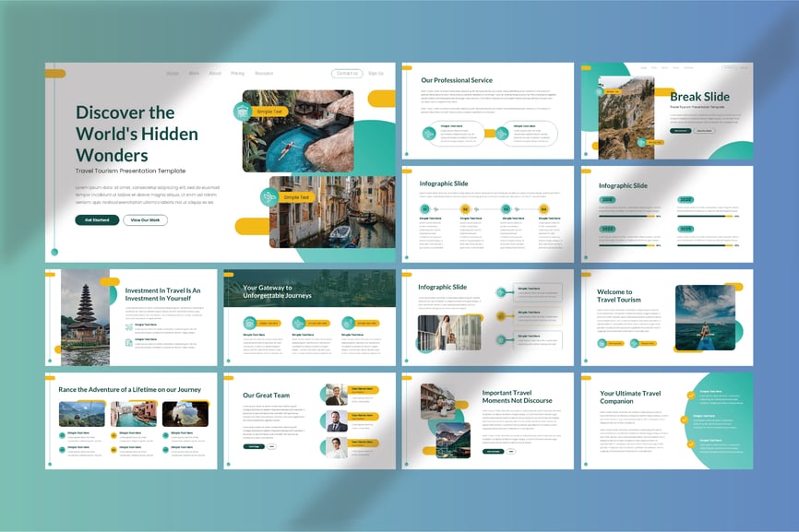Click the 2020 year badge on Infographic Slide
This screenshot has width=799, height=532.
[x=686, y=199]
